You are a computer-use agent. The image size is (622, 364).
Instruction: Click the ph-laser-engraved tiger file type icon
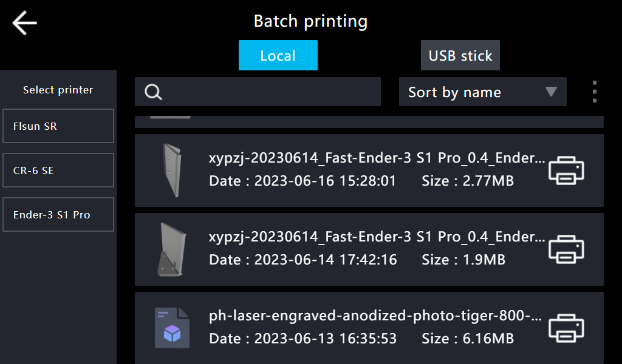pos(172,328)
